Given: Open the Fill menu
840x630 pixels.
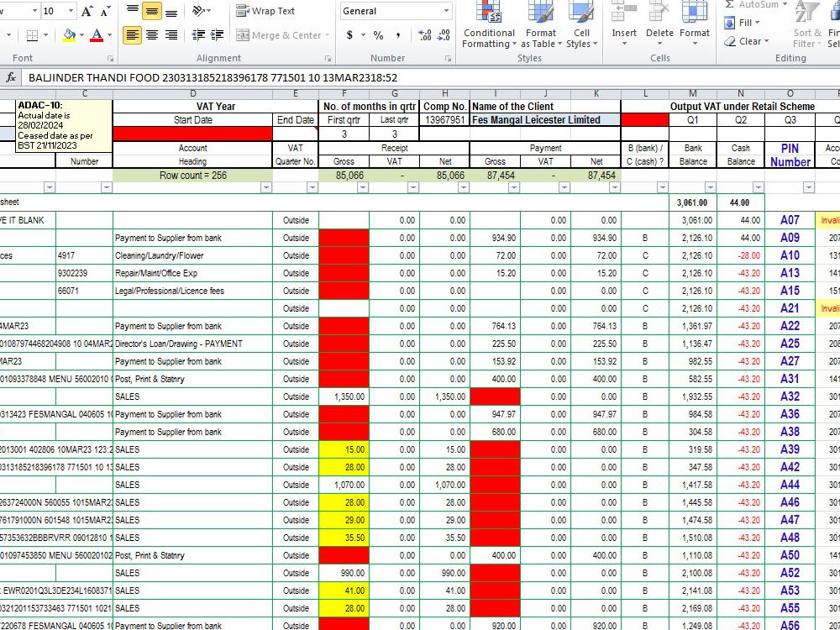Looking at the screenshot, I should (743, 23).
